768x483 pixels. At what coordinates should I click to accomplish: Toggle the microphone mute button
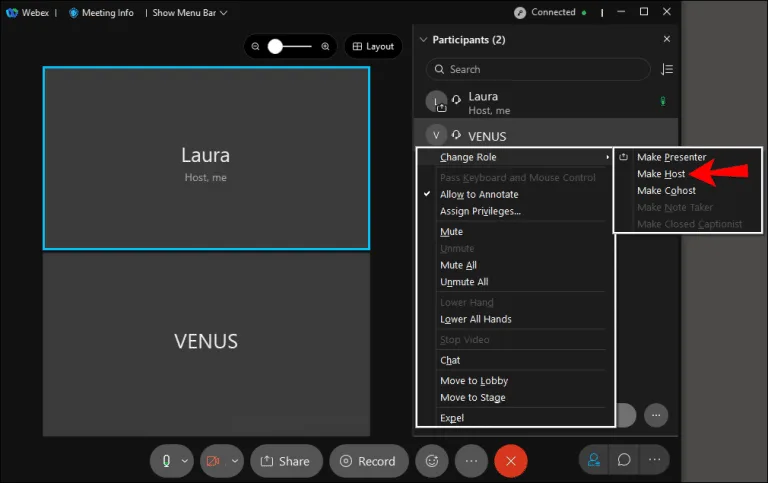(x=166, y=461)
